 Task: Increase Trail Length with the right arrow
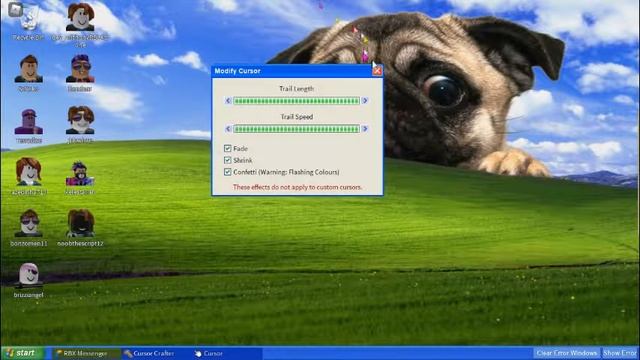[x=365, y=101]
